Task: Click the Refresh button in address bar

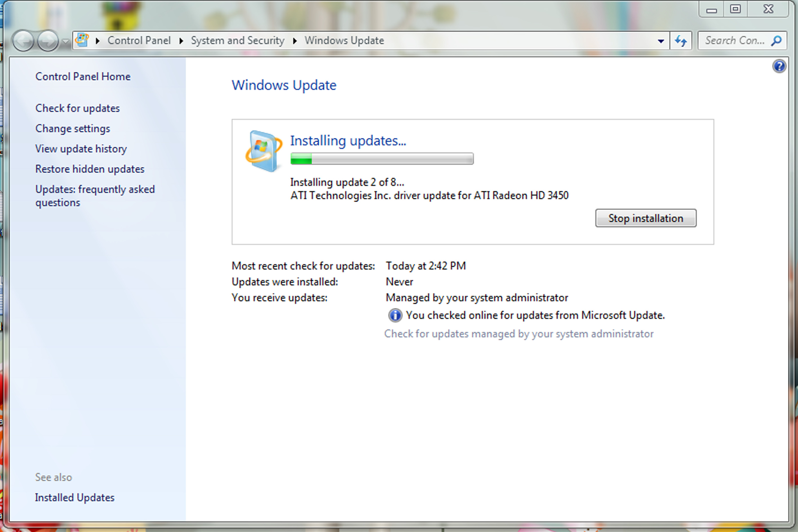Action: [680, 41]
